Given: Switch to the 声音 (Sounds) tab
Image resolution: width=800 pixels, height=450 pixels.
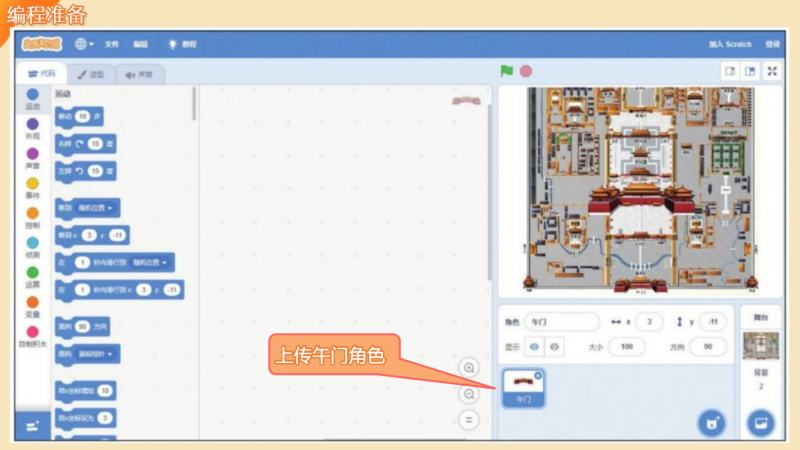Looking at the screenshot, I should coord(139,74).
